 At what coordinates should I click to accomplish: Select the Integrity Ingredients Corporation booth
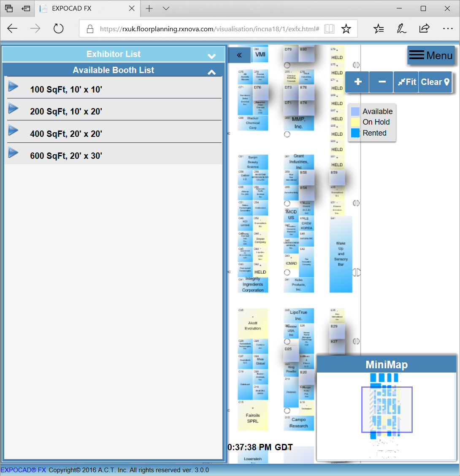tap(253, 285)
